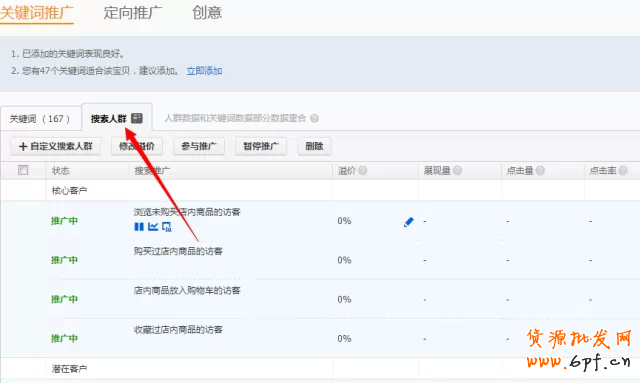Click the new badge icon on 搜索人群 tab
Image resolution: width=641 pixels, height=383 pixels.
tap(137, 119)
